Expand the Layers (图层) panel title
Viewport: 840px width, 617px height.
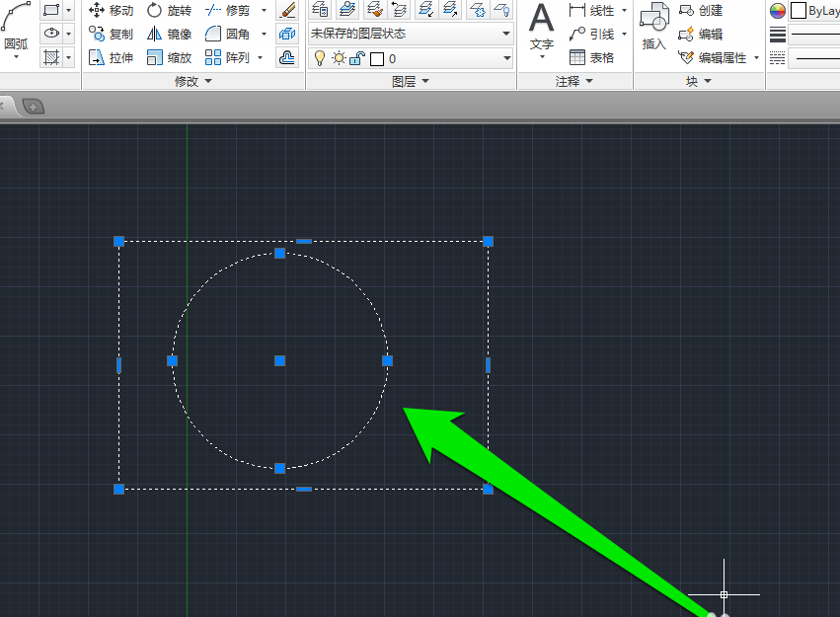click(410, 82)
